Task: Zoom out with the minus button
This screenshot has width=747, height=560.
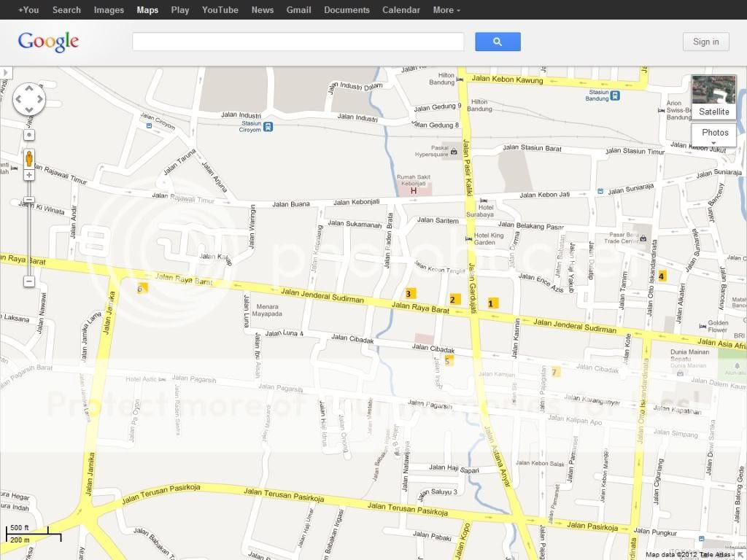Action: [29, 281]
